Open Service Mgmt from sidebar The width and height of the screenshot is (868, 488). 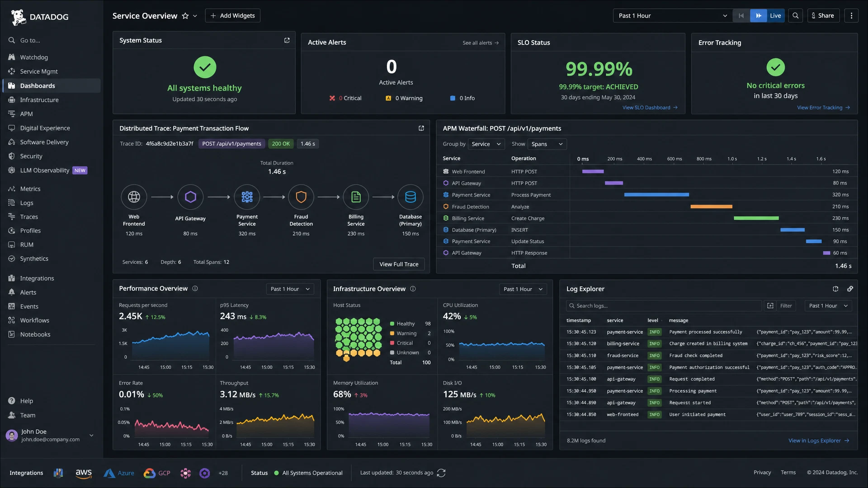[39, 71]
